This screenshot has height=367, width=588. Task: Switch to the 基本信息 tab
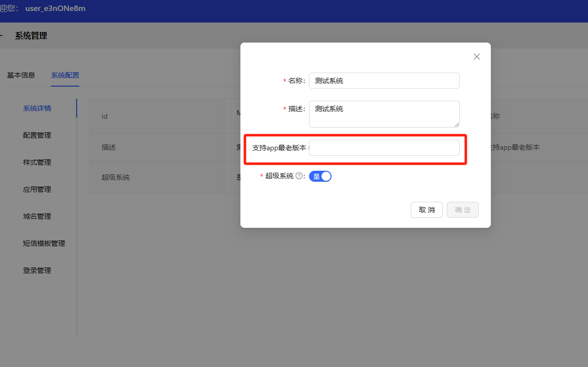[21, 76]
